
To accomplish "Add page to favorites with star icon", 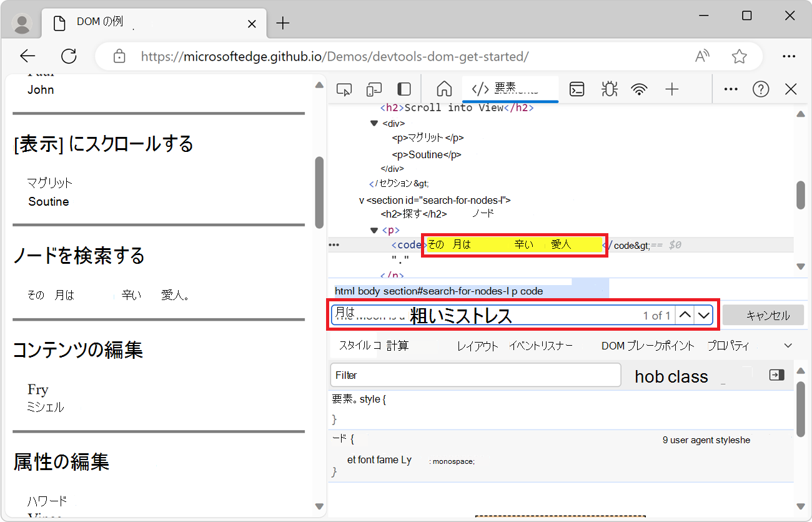I will (740, 56).
